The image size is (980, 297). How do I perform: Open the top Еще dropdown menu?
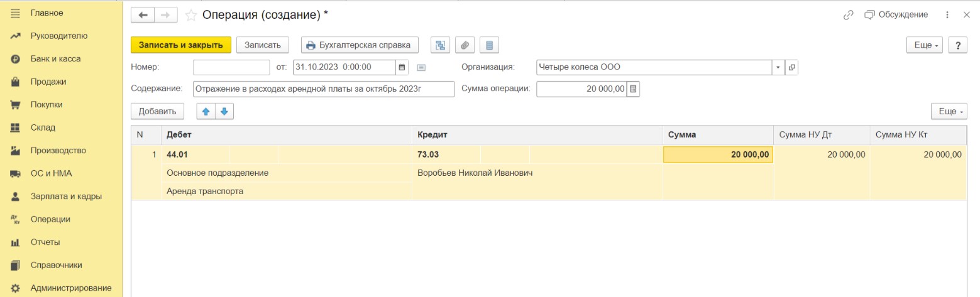tap(924, 45)
